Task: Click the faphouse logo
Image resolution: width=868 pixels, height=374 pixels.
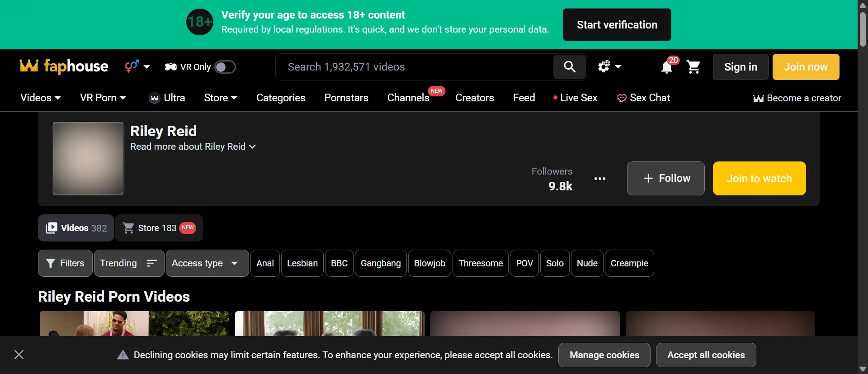Action: click(64, 66)
